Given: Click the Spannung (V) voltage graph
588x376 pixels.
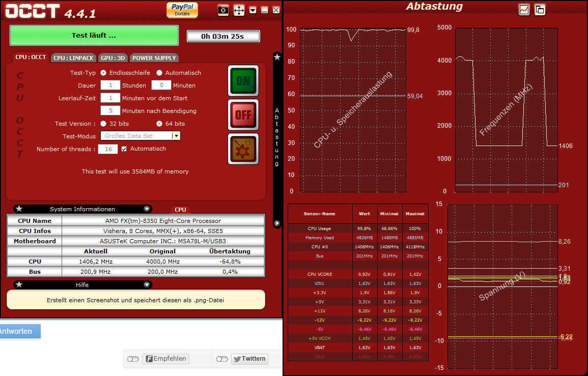Looking at the screenshot, I should click(x=502, y=286).
